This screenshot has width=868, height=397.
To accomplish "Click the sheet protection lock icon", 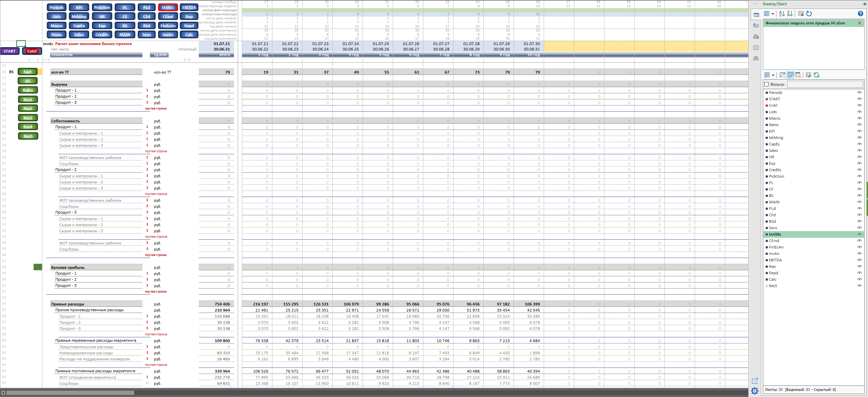I will (x=798, y=75).
